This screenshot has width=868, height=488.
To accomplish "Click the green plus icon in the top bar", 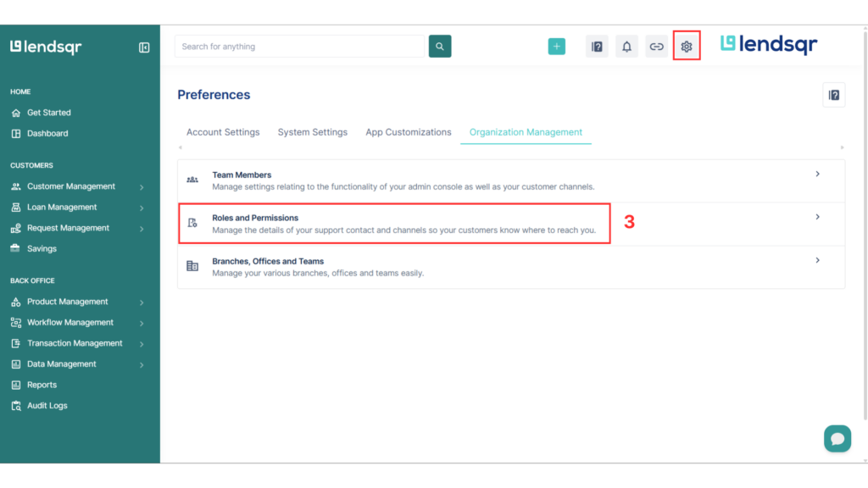I will [557, 46].
